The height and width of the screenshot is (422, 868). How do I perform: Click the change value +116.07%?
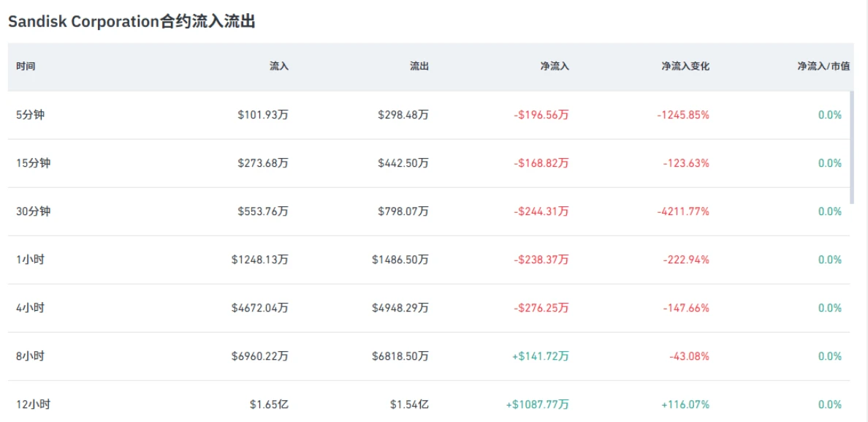coord(685,404)
